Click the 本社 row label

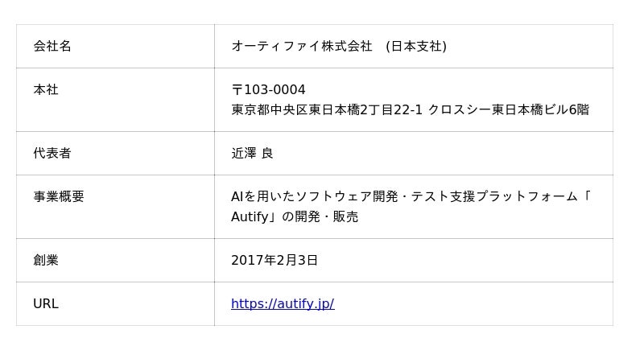click(x=46, y=90)
